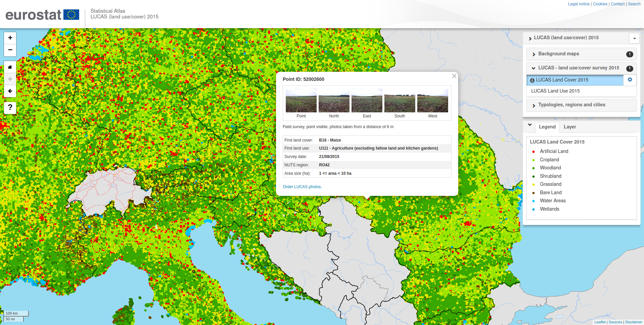Open the Sources link
The width and height of the screenshot is (644, 325).
615,322
